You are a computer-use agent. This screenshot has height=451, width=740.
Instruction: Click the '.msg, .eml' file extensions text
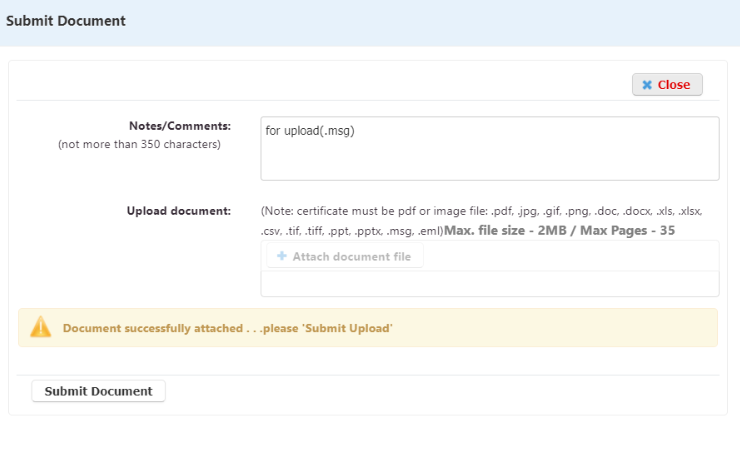coord(413,231)
